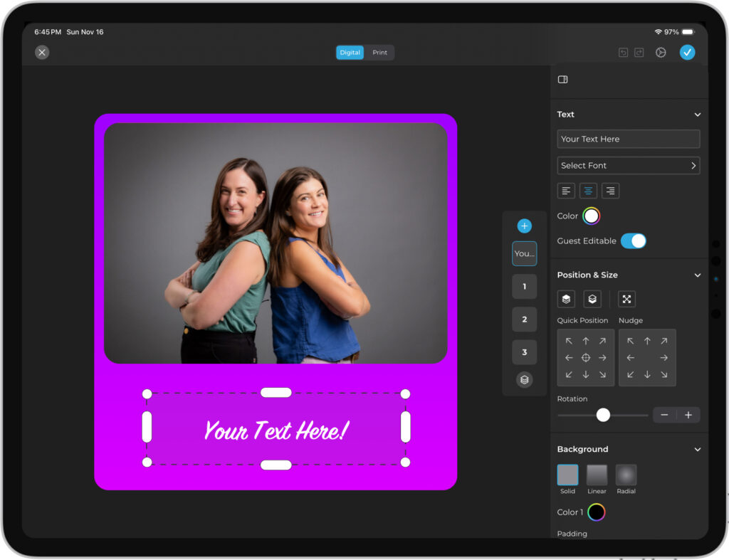Viewport: 729px width, 560px height.
Task: Click the redo arrow icon
Action: (x=639, y=53)
